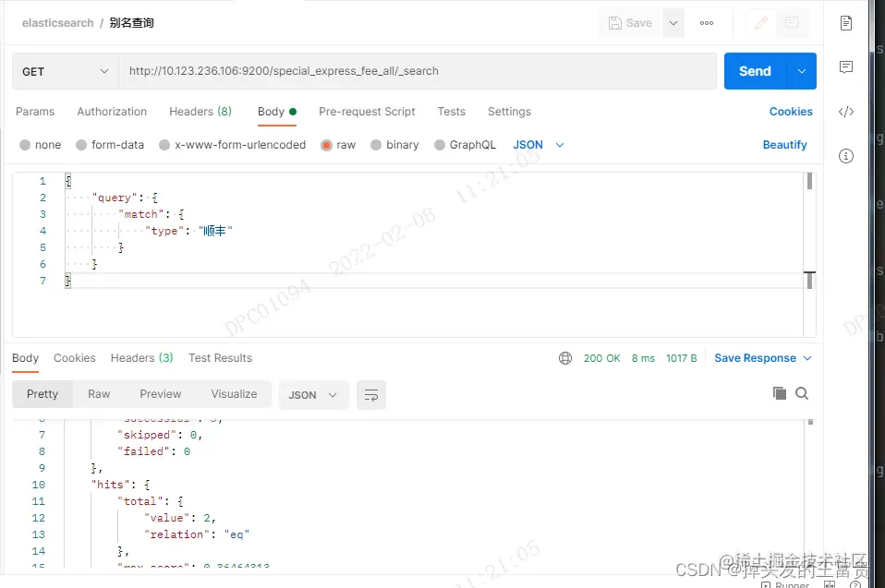Select the response Body tab

click(25, 358)
